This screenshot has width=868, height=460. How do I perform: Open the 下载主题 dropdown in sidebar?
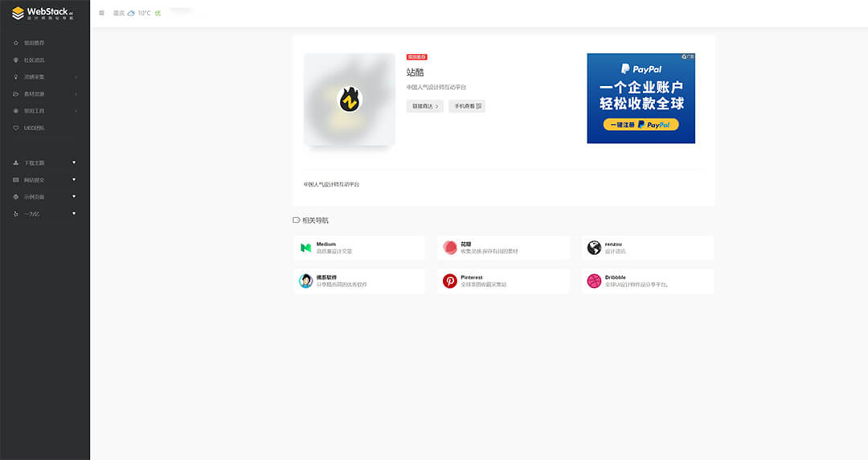44,163
